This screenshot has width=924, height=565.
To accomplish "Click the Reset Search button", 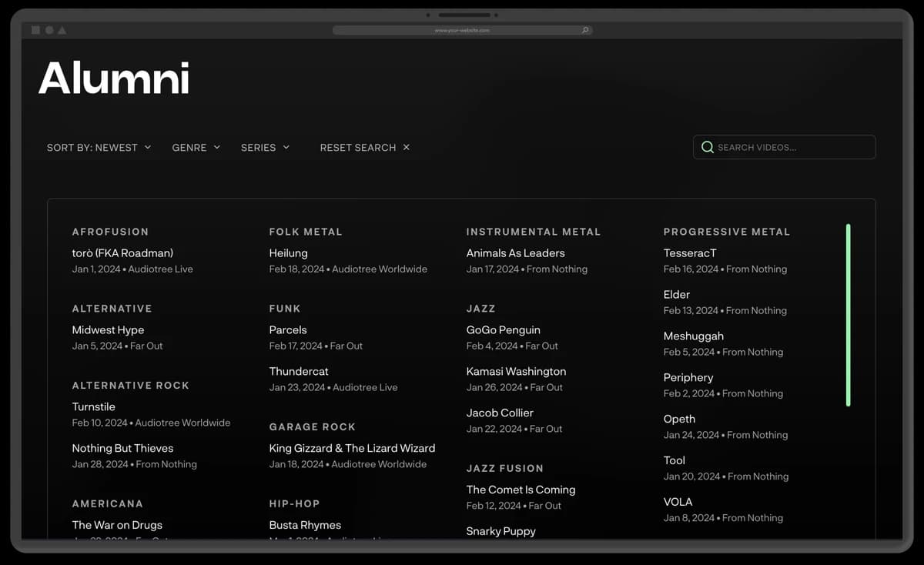I will (x=358, y=147).
